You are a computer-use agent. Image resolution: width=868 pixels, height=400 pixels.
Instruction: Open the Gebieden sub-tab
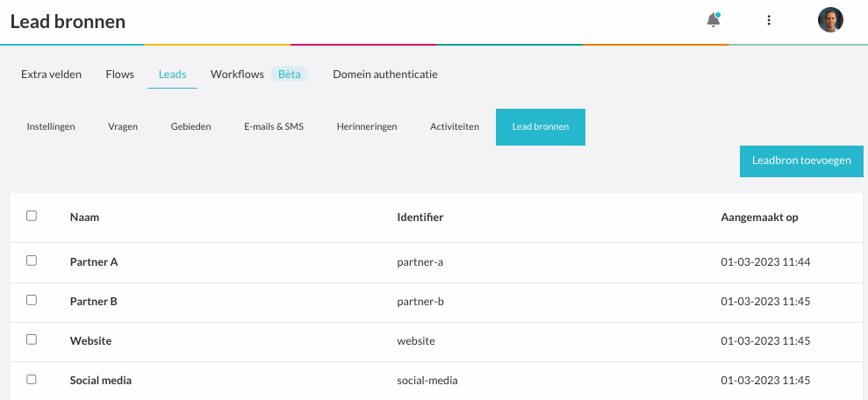[191, 126]
